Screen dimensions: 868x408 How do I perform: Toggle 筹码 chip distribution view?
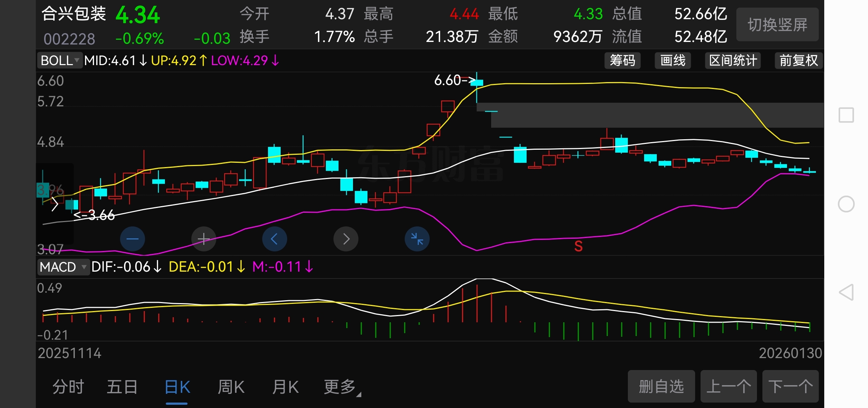point(622,60)
